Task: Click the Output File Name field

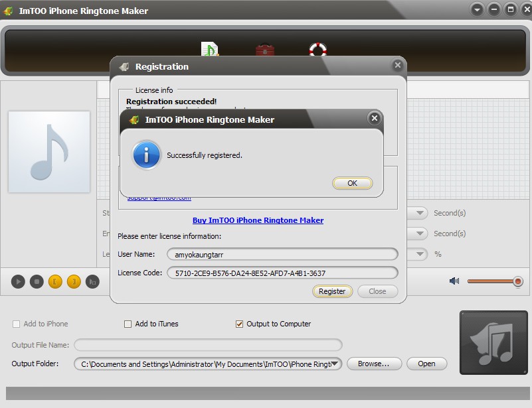Action: [208, 345]
